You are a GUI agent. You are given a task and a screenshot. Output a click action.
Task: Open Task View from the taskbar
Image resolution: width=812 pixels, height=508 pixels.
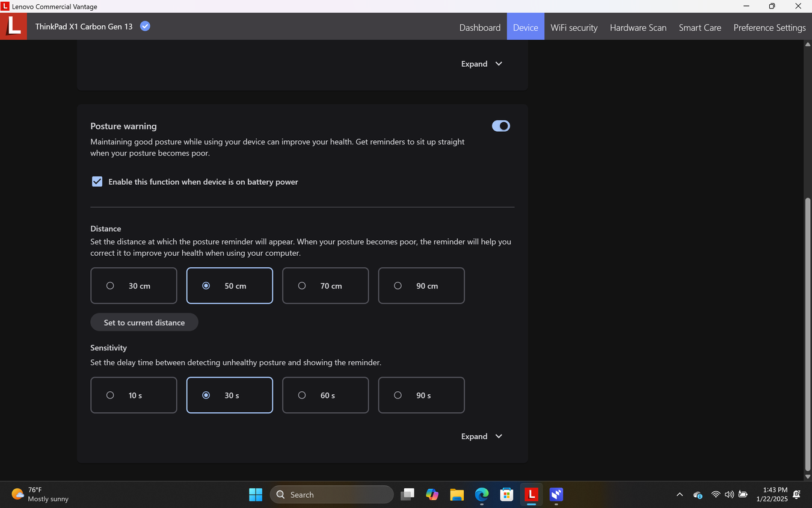click(x=407, y=494)
